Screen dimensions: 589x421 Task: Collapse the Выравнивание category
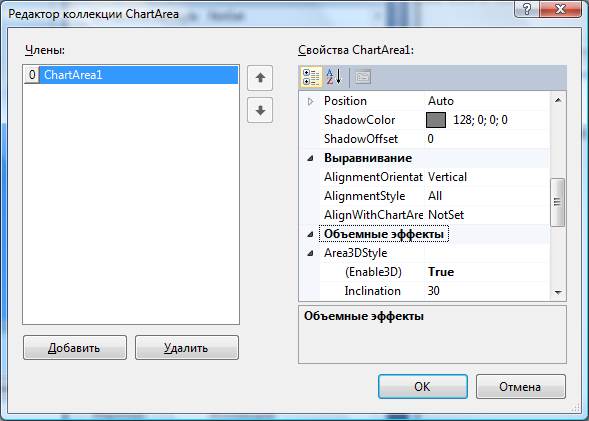coord(310,158)
